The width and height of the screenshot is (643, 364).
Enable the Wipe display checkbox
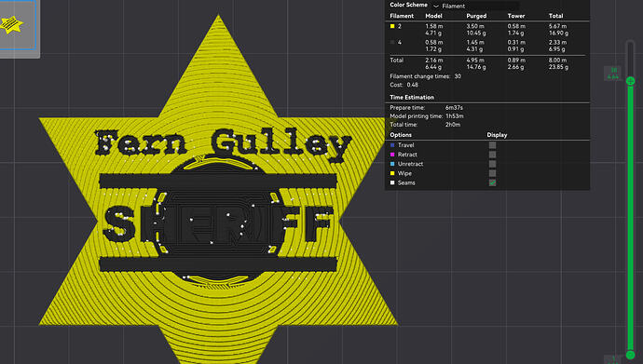pyautogui.click(x=492, y=173)
